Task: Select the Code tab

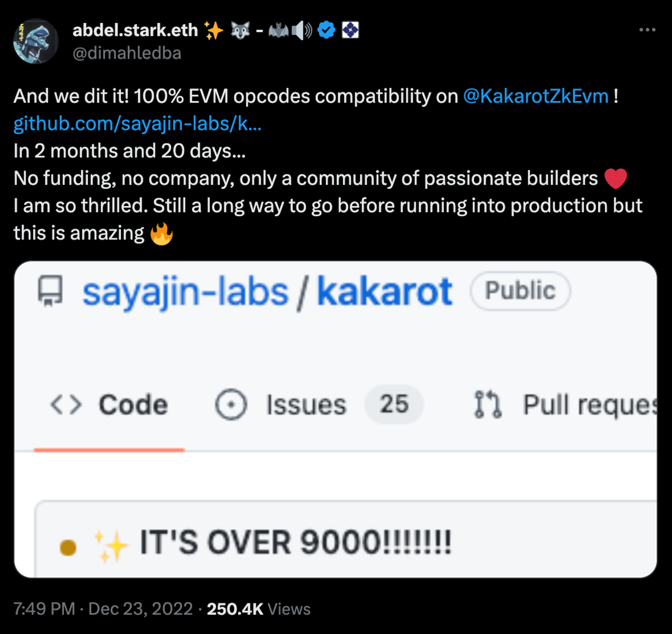Action: click(133, 405)
